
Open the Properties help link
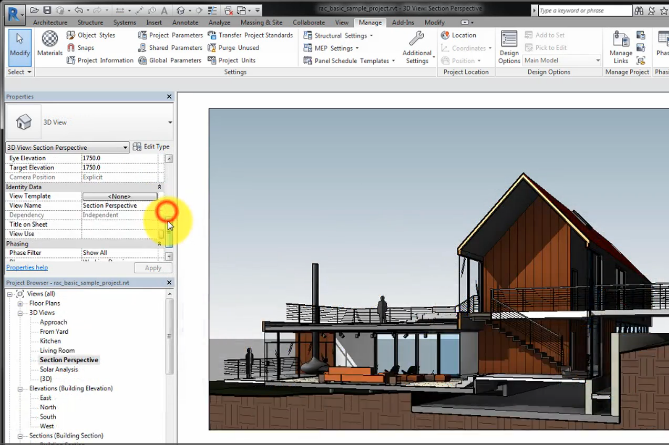[27, 268]
